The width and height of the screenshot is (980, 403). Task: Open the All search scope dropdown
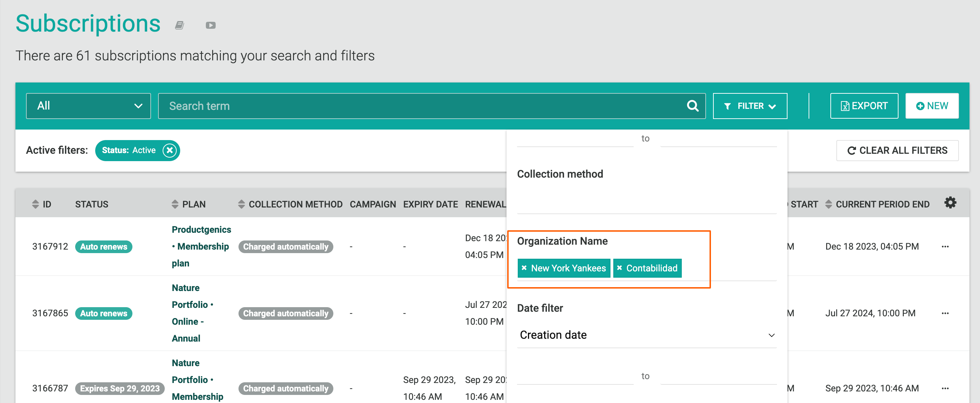pyautogui.click(x=88, y=106)
